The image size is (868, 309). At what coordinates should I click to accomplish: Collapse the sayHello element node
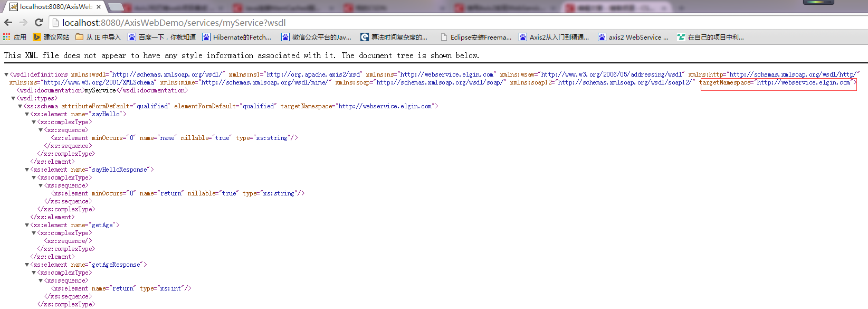(x=27, y=114)
